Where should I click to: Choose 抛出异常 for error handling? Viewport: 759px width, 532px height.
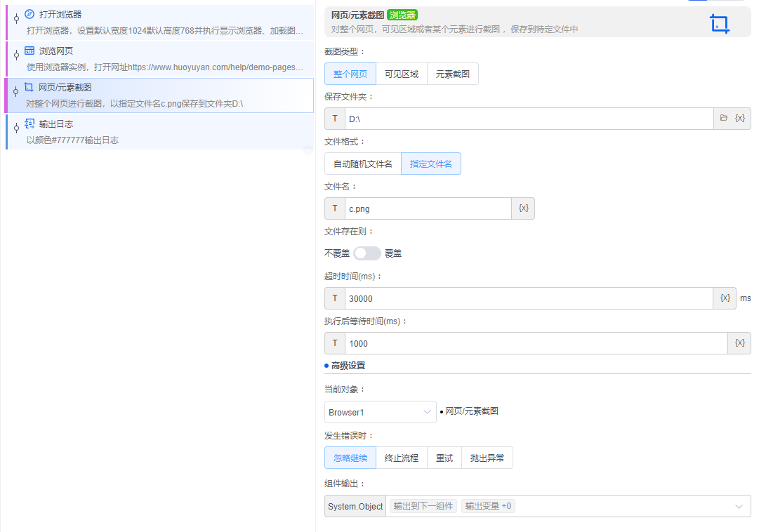click(x=487, y=458)
